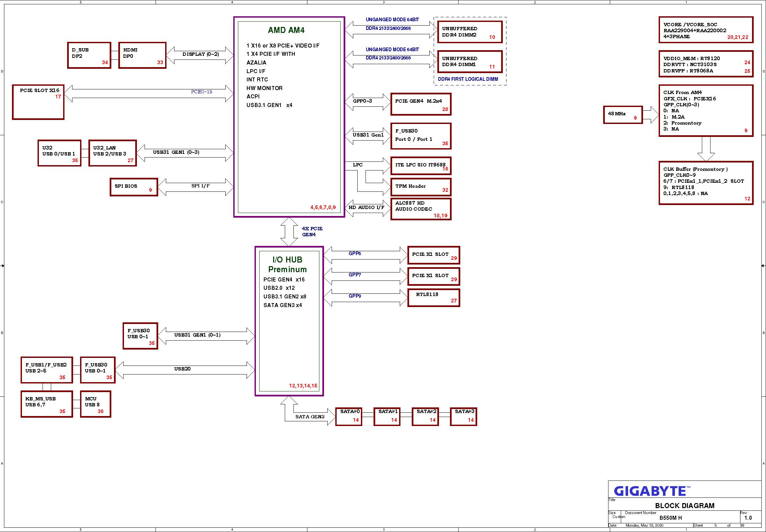This screenshot has height=532, width=766.
Task: Select the "CLK Buffer (Promontory )" heading
Action: pyautogui.click(x=695, y=169)
